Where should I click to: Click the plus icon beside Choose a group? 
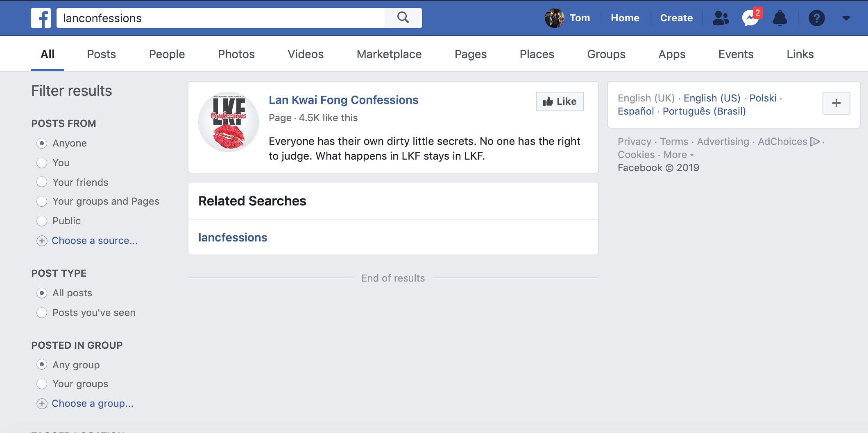coord(42,404)
